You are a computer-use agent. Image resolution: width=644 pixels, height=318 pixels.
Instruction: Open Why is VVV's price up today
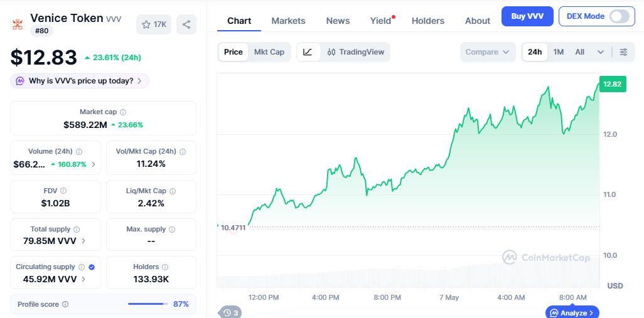point(80,81)
